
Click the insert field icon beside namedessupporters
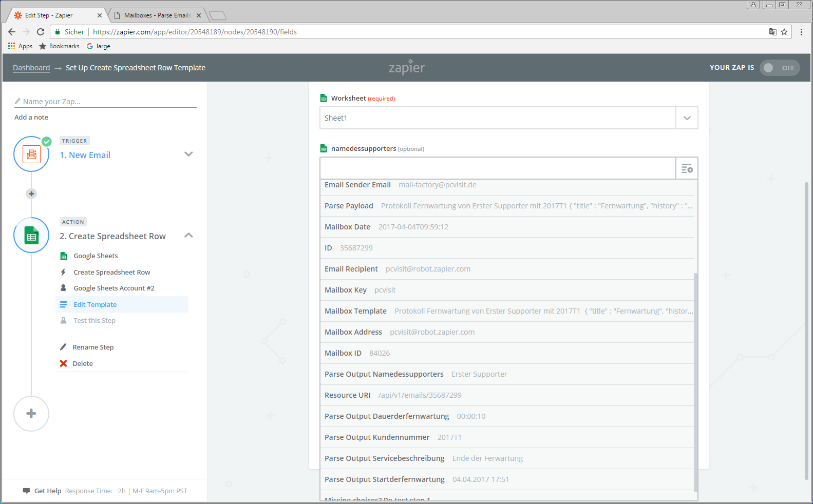(687, 168)
